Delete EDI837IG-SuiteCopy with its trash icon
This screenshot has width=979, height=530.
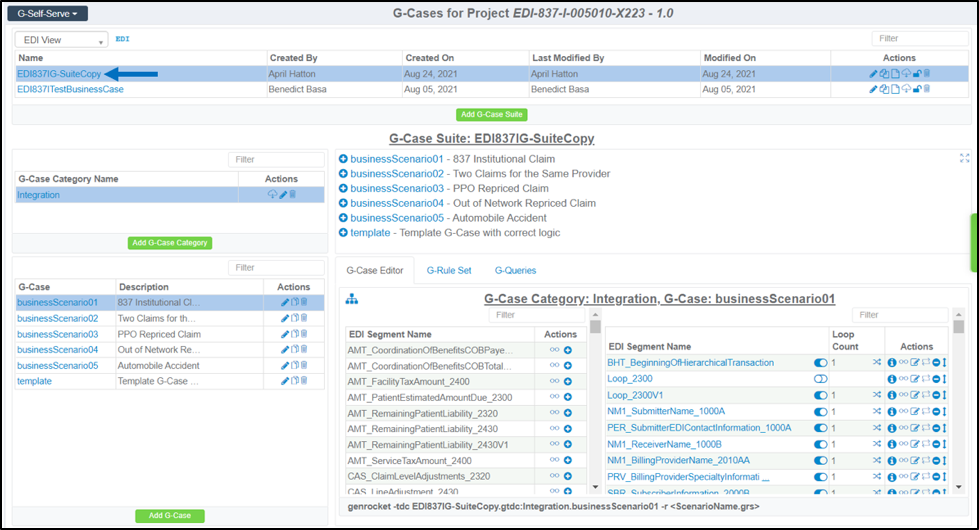pyautogui.click(x=927, y=74)
